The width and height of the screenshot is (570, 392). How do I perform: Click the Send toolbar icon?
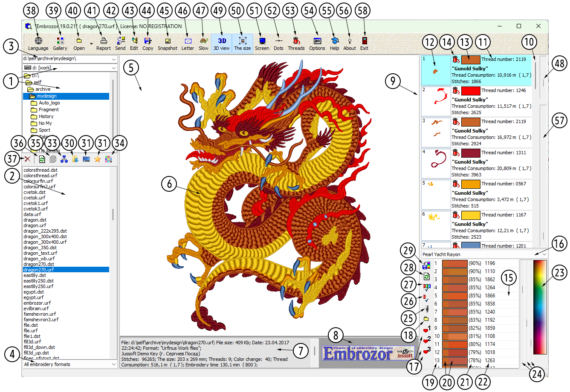(x=121, y=41)
